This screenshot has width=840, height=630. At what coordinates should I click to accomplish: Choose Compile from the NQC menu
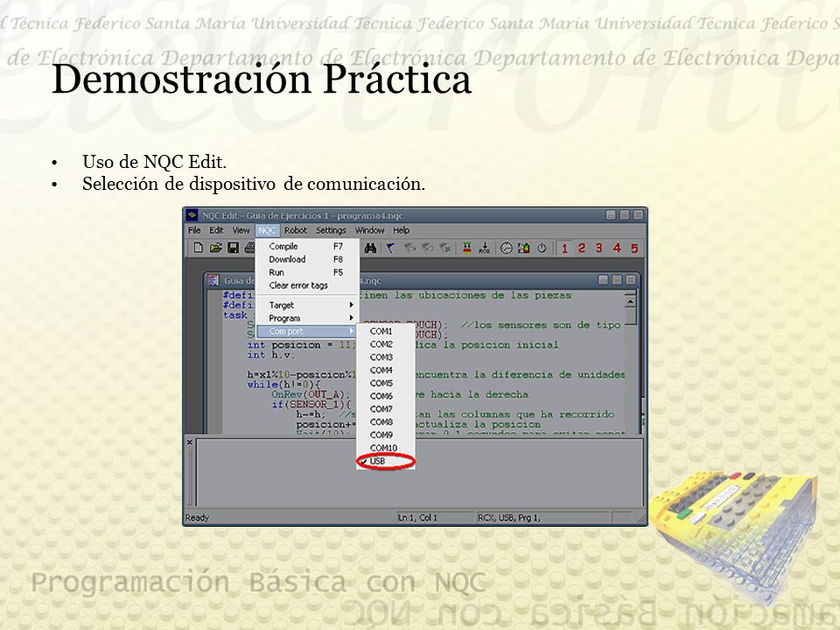click(x=307, y=247)
